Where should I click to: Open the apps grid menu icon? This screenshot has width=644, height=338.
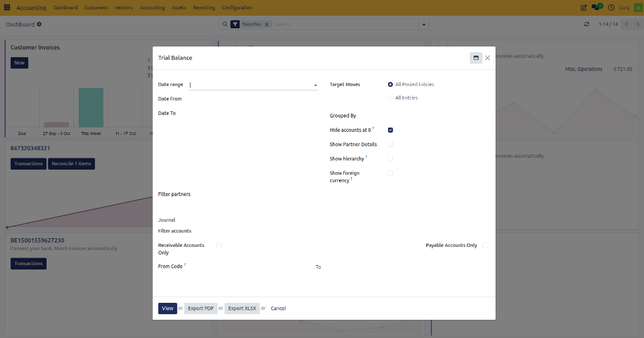(7, 8)
